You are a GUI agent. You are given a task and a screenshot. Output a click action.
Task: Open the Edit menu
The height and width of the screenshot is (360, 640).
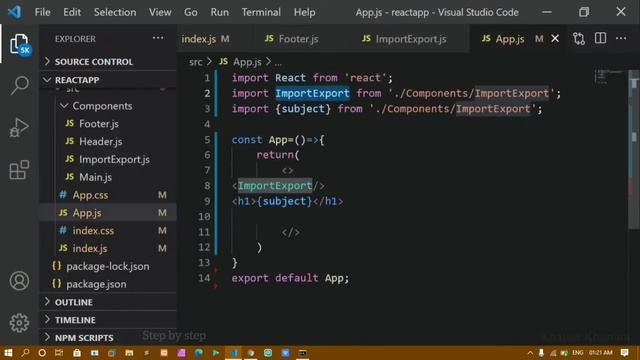(x=72, y=12)
